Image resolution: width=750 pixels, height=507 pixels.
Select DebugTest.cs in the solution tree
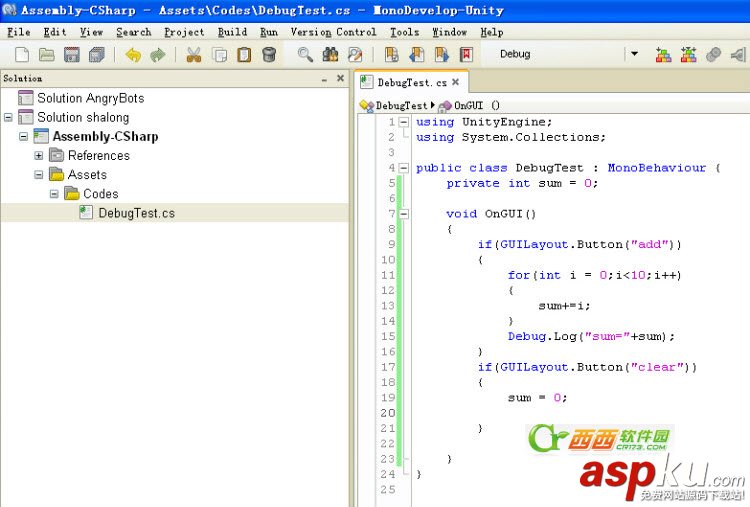click(x=136, y=213)
